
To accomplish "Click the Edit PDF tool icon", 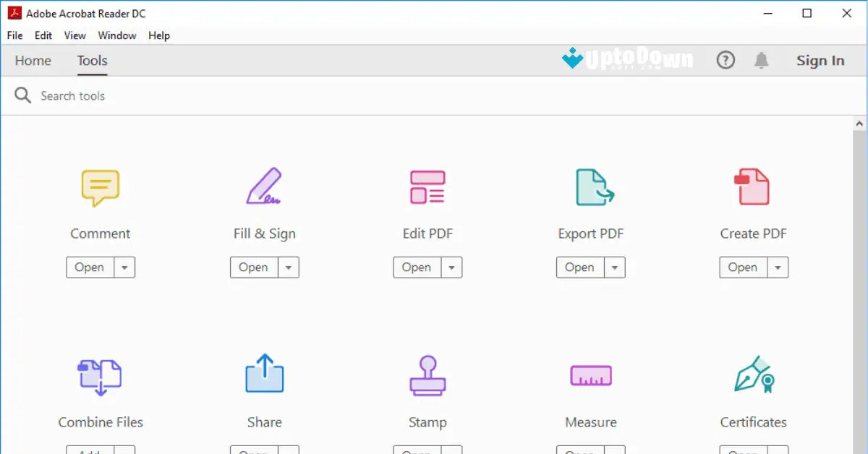I will 427,187.
